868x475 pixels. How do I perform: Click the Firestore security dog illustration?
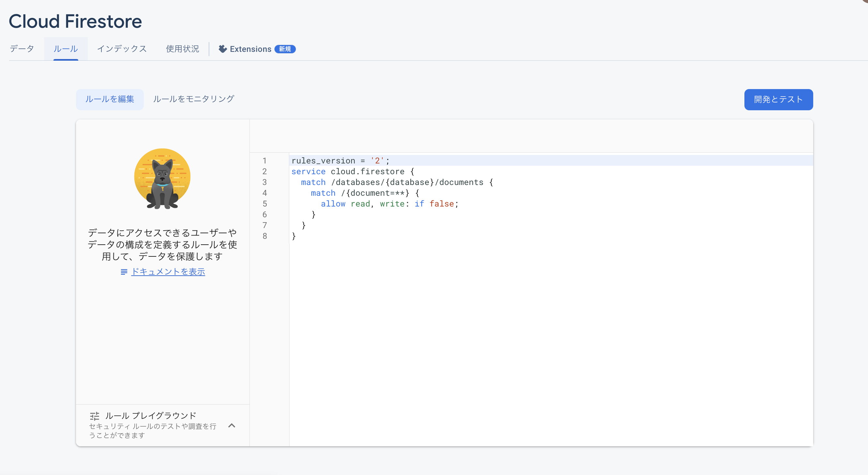[x=162, y=179]
